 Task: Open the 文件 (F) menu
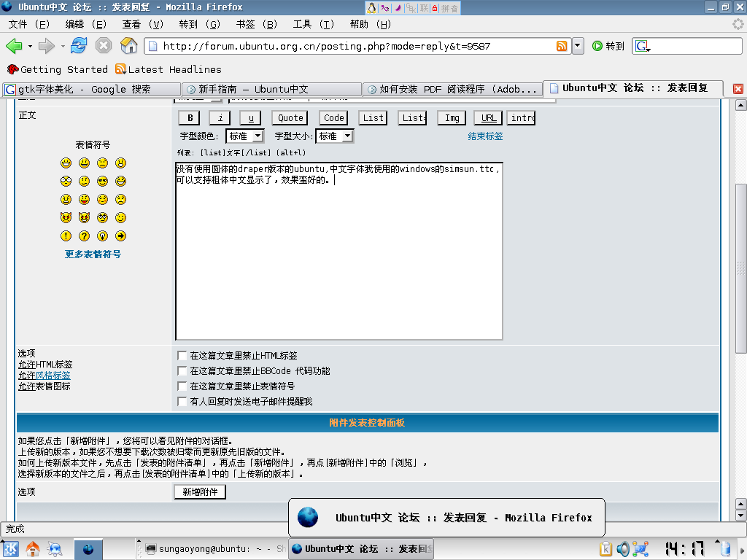29,24
